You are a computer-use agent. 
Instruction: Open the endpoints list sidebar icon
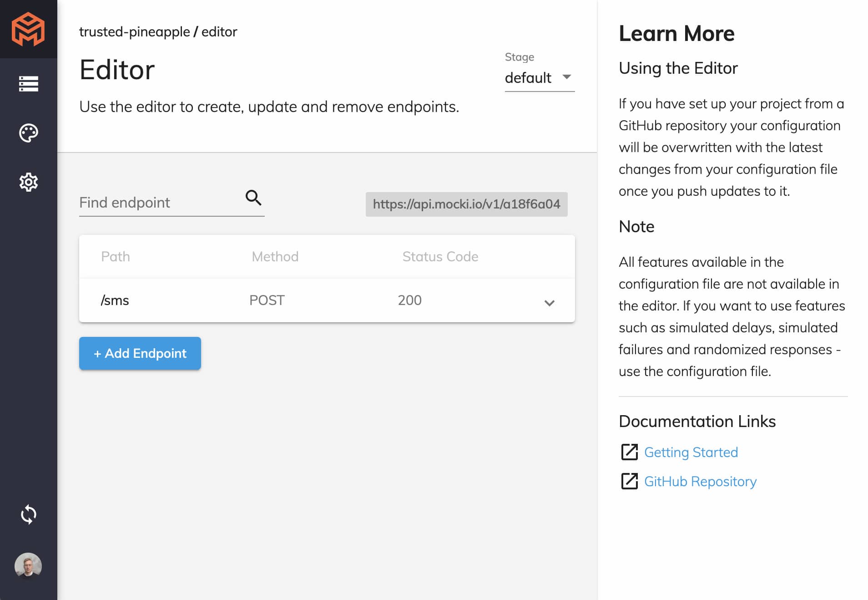[x=28, y=84]
